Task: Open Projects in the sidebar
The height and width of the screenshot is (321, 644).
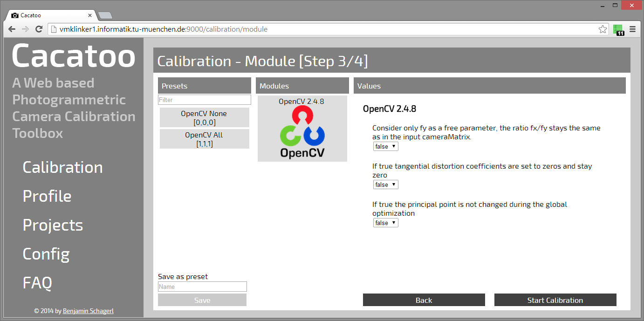Action: click(x=53, y=225)
